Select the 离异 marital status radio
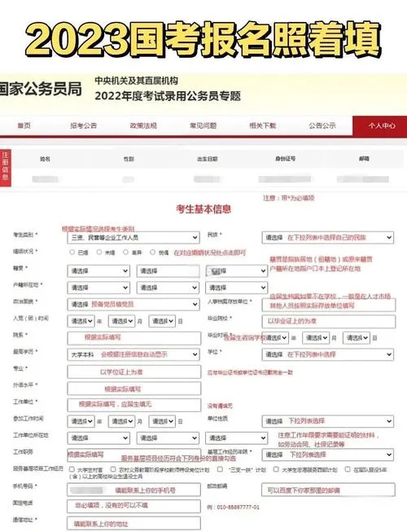Image resolution: width=407 pixels, height=532 pixels. (x=125, y=252)
